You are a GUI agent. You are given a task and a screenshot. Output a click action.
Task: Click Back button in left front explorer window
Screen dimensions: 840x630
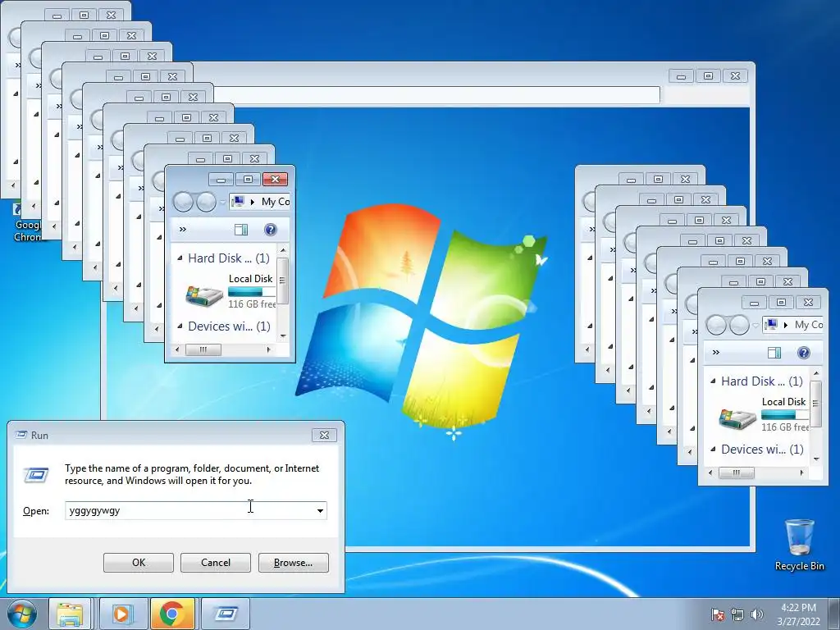(x=183, y=202)
